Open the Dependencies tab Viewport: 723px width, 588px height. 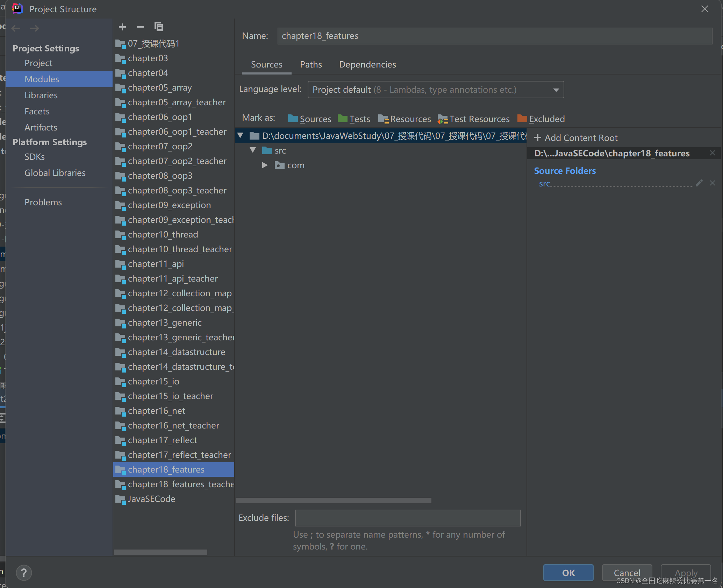(x=367, y=64)
